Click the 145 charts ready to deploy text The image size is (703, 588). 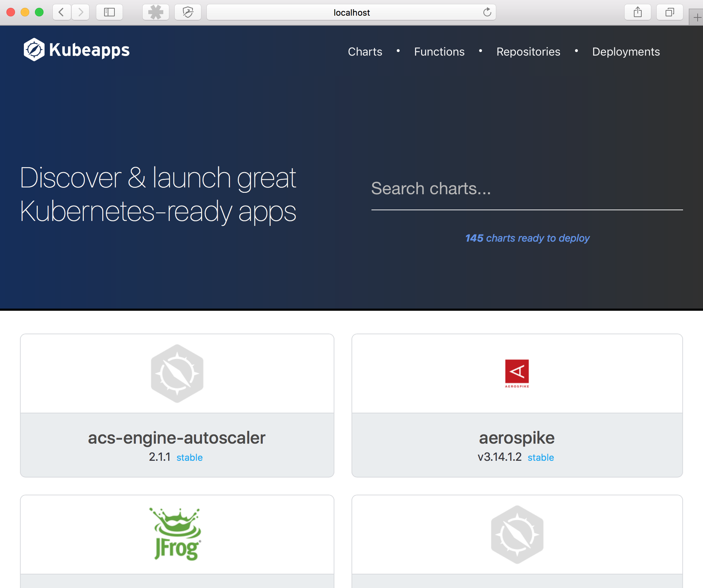tap(527, 238)
